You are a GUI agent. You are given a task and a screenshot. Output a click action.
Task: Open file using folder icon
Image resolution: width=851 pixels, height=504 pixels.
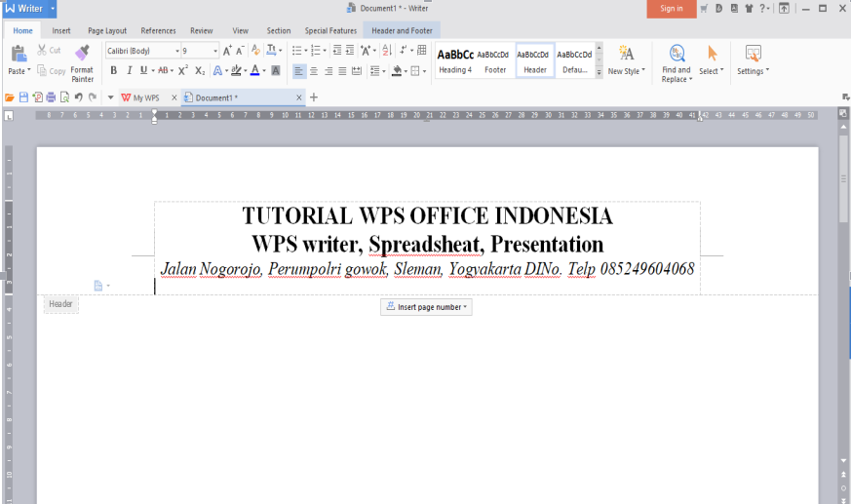(x=9, y=97)
